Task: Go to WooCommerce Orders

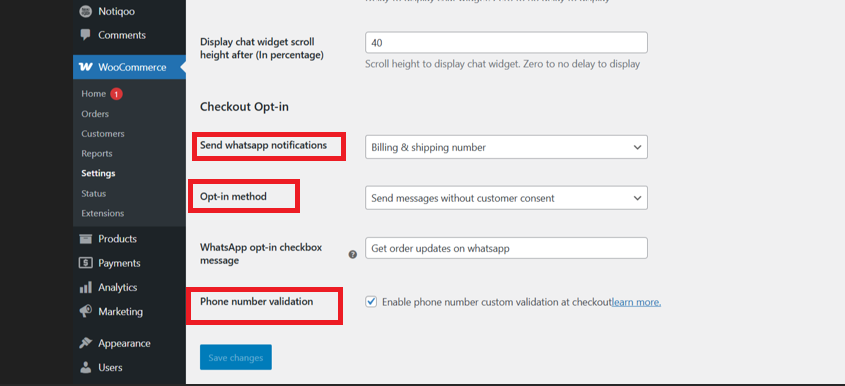Action: pos(95,114)
